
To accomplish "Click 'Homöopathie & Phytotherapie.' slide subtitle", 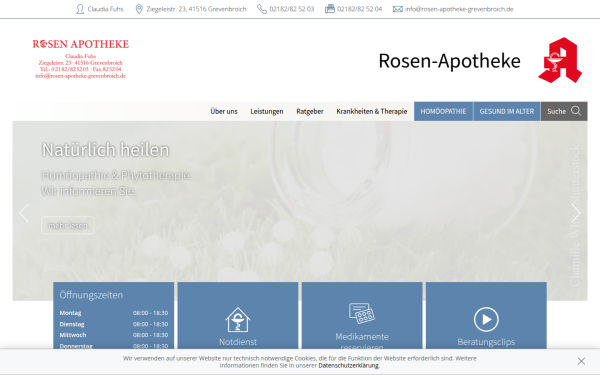I will point(116,175).
